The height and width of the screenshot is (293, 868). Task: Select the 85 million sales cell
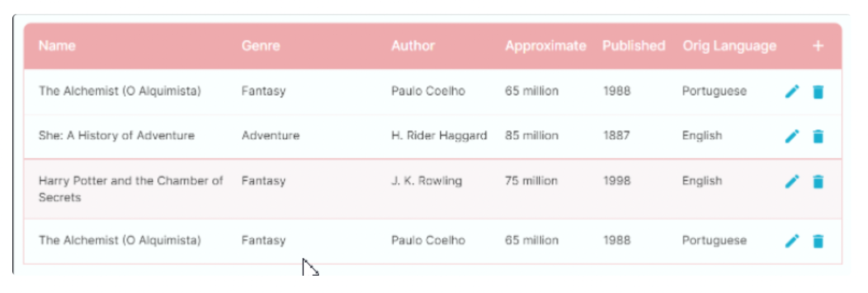point(531,135)
